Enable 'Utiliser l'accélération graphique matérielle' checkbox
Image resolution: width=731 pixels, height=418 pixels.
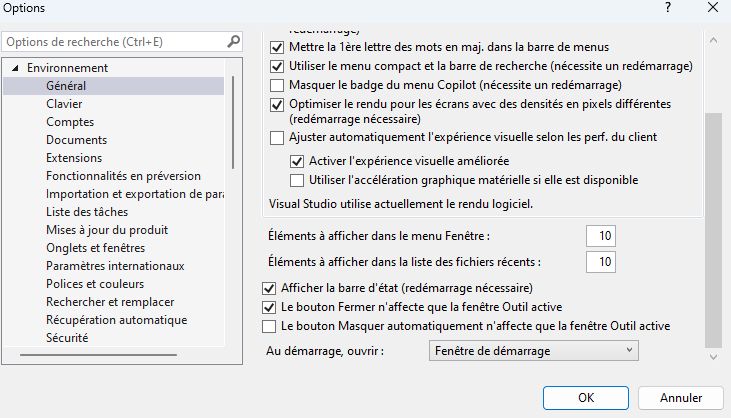297,180
